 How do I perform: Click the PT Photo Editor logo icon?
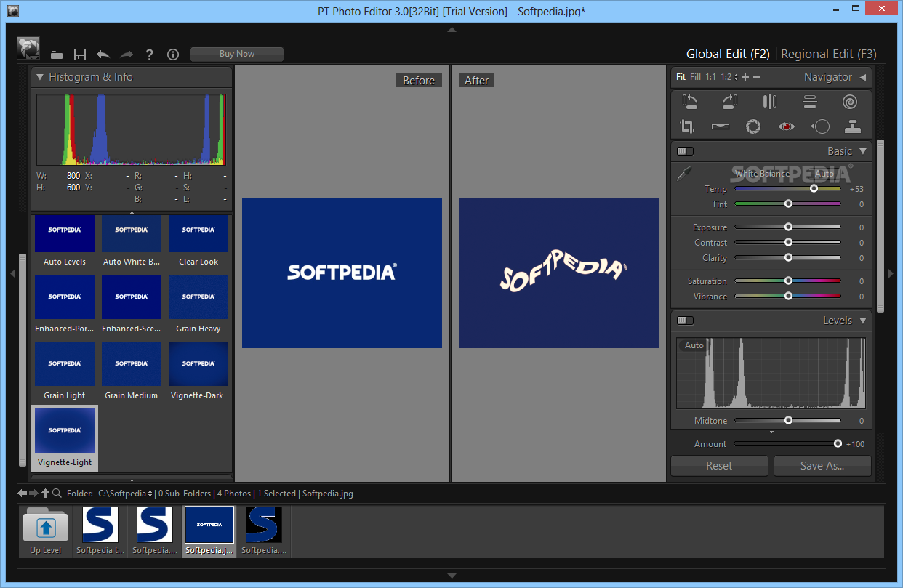tap(28, 48)
